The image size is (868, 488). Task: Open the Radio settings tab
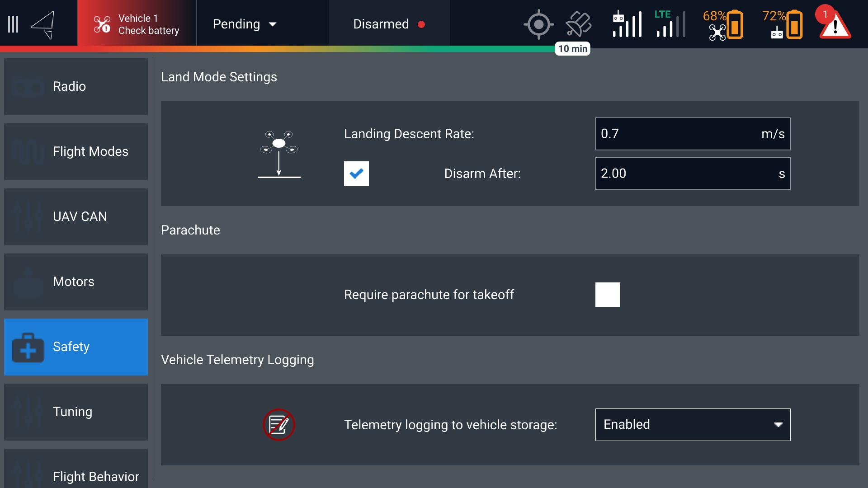point(76,86)
